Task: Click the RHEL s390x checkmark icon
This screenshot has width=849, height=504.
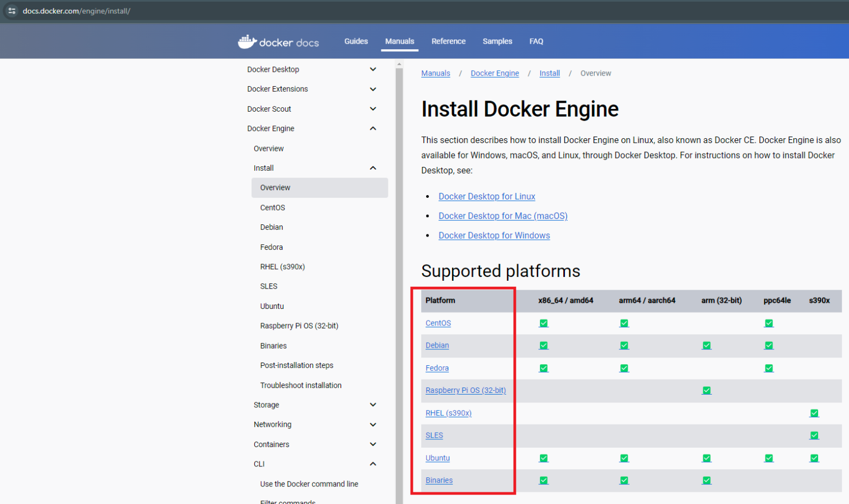Action: click(x=814, y=413)
